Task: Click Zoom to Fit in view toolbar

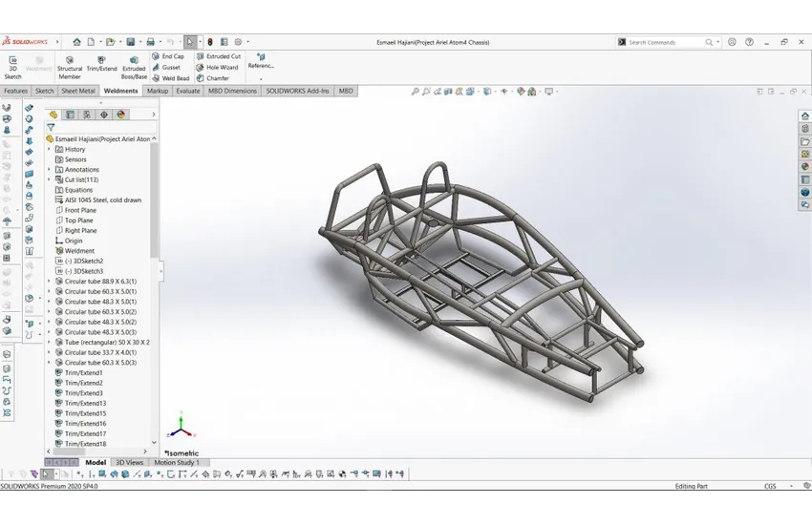Action: pyautogui.click(x=415, y=92)
